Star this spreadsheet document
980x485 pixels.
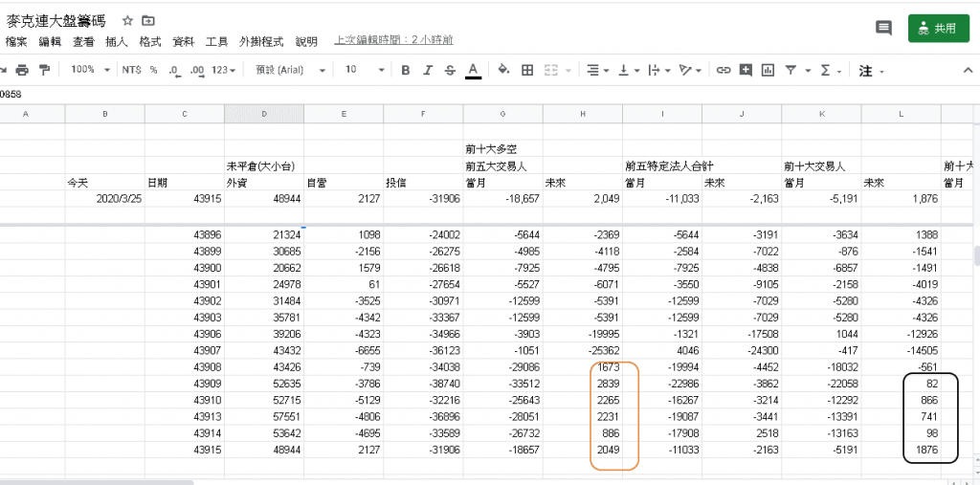click(128, 20)
